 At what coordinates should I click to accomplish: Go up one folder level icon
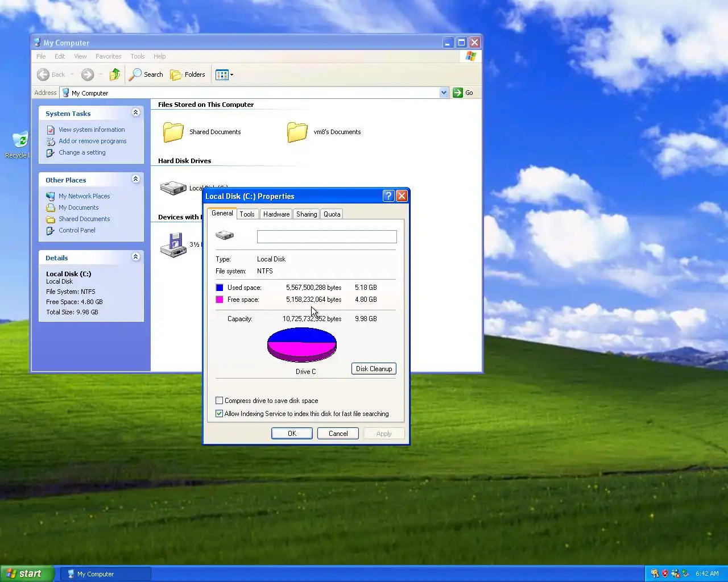coord(115,74)
